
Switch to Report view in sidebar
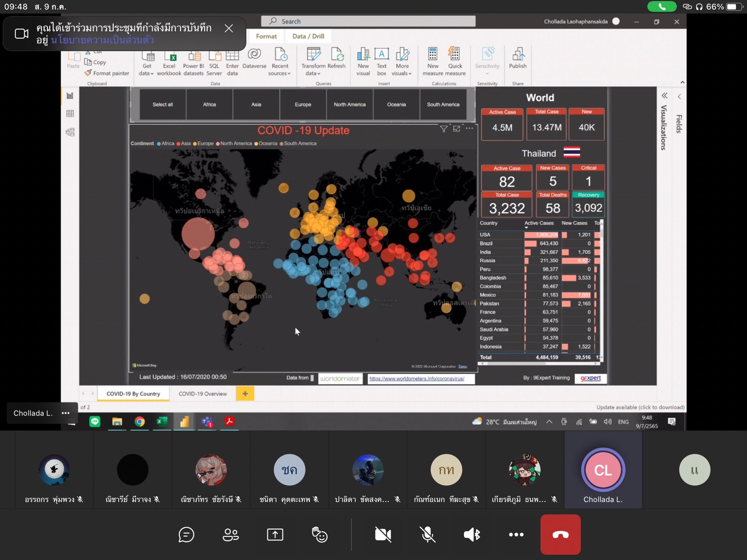pos(70,96)
